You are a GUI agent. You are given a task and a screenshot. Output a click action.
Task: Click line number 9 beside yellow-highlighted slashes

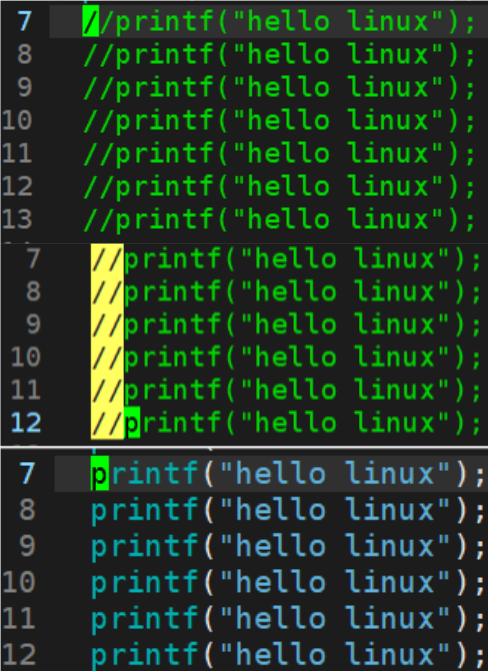33,324
